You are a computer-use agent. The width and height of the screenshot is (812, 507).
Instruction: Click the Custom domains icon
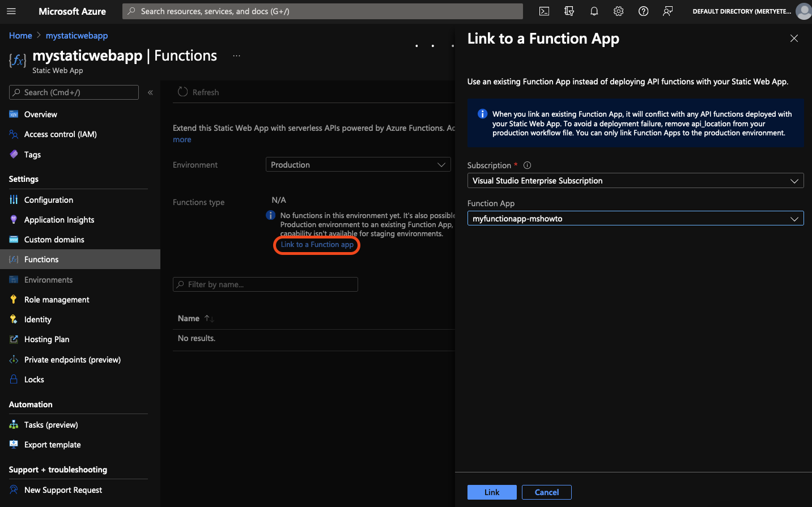(14, 240)
